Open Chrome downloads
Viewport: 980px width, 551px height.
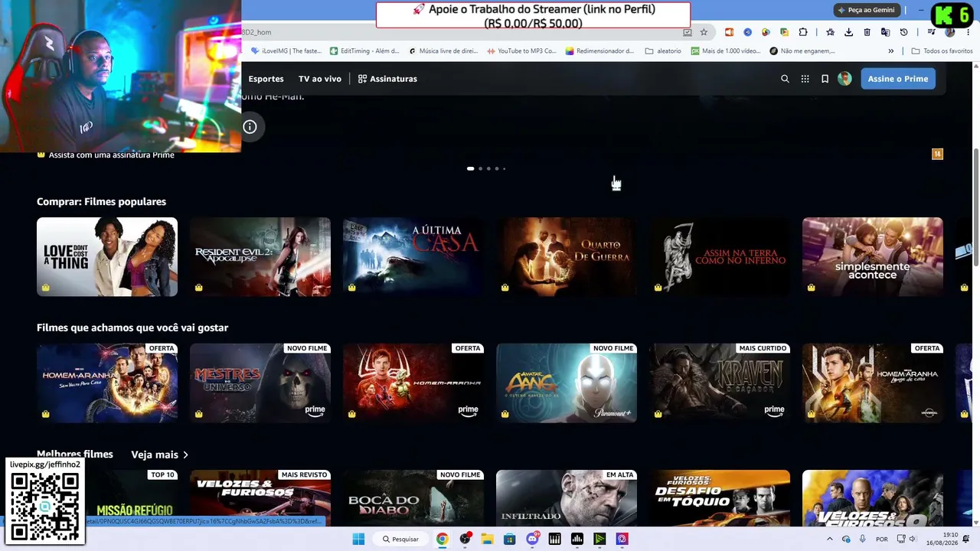(848, 32)
